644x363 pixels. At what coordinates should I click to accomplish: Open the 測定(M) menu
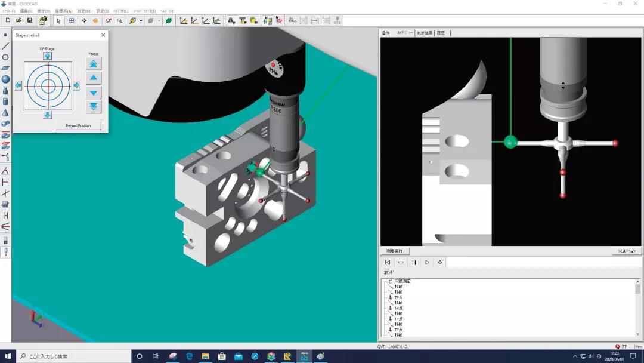tap(84, 11)
